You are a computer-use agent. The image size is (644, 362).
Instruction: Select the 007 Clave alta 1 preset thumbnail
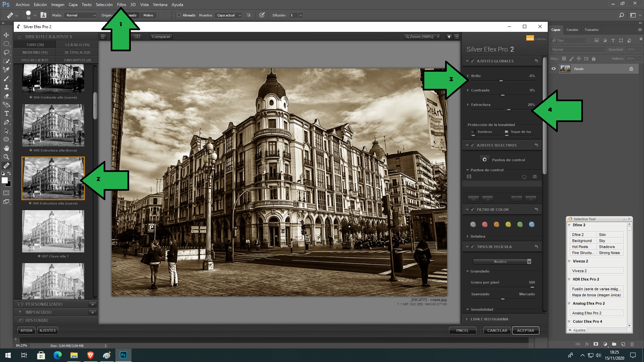53,231
